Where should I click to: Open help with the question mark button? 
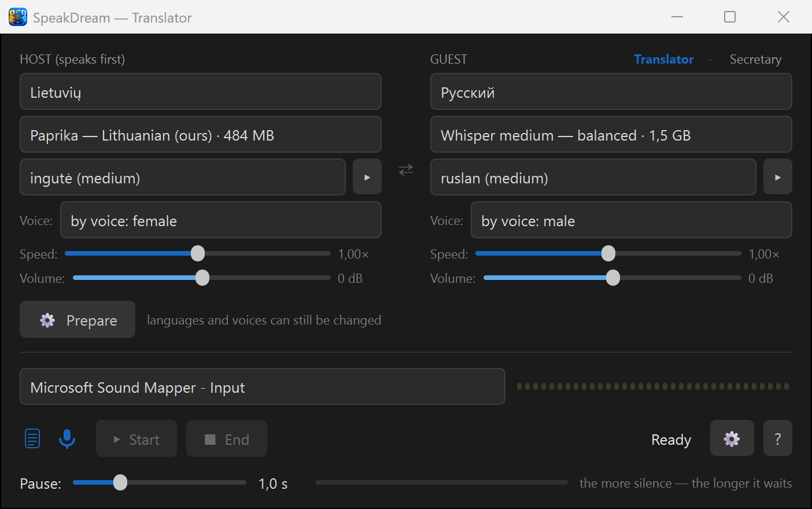coord(778,438)
